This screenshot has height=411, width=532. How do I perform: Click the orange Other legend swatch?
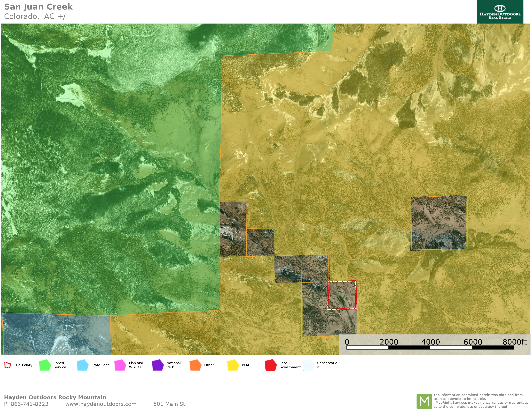[196, 365]
